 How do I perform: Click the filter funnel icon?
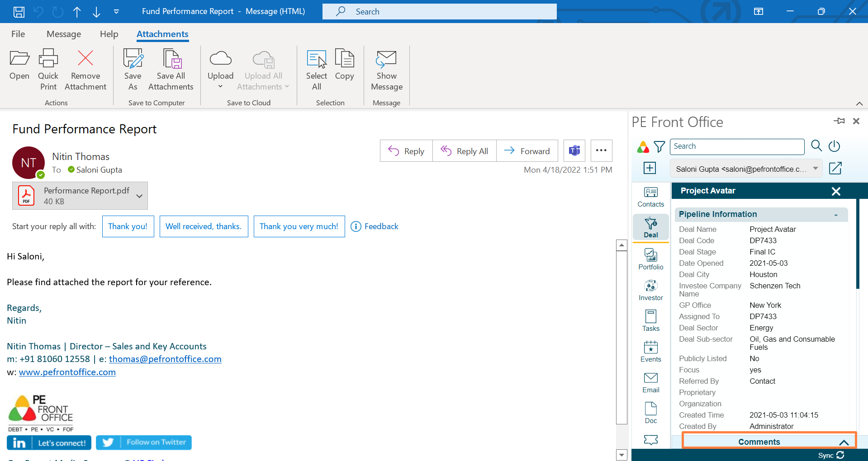pyautogui.click(x=659, y=146)
